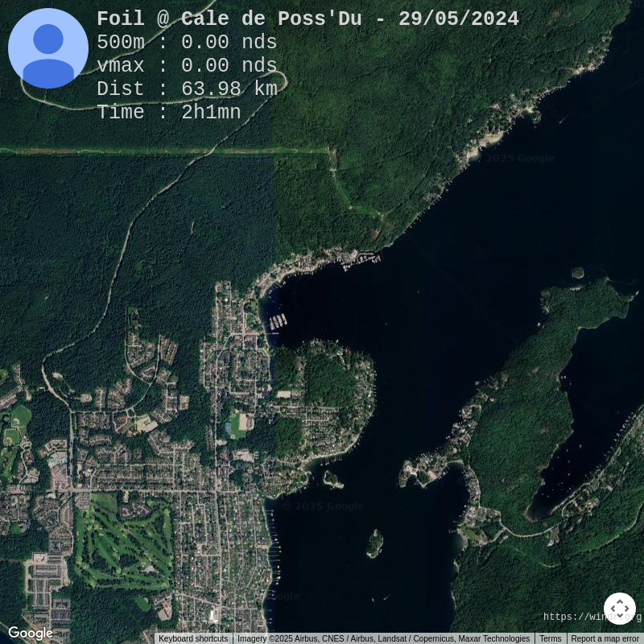The height and width of the screenshot is (644, 644).
Task: Click the lone island in the lower bay
Action: pyautogui.click(x=375, y=543)
